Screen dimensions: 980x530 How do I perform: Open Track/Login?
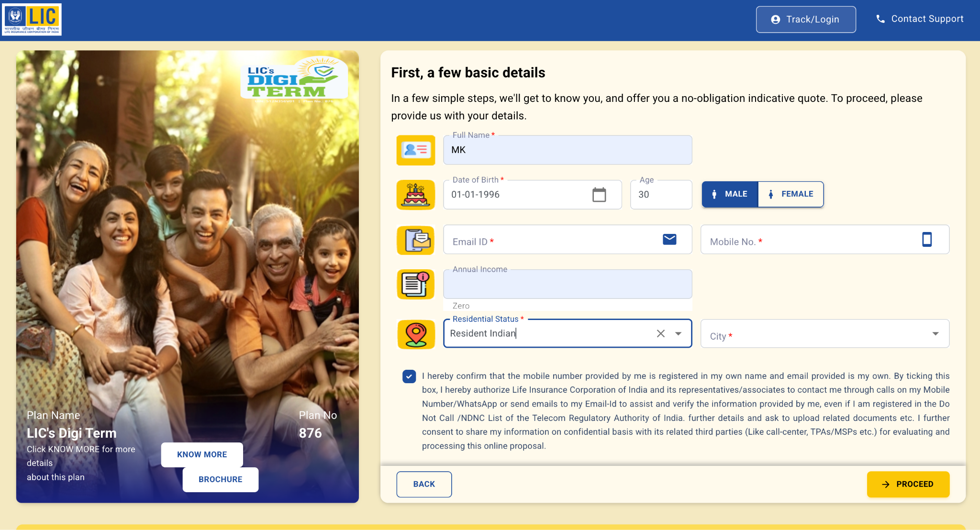(806, 19)
